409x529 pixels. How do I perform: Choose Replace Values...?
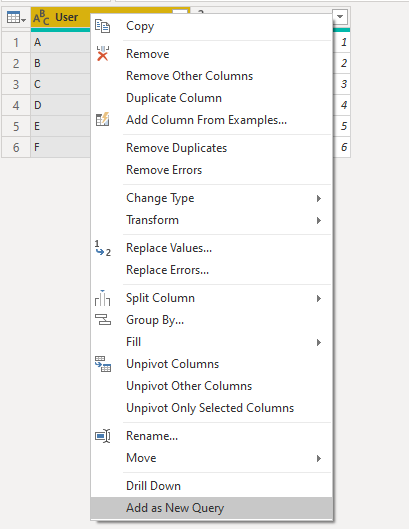(211, 248)
